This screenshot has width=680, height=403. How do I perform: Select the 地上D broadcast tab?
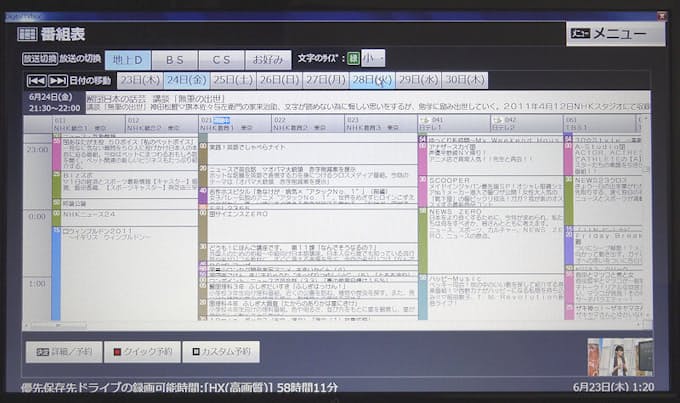[x=128, y=60]
